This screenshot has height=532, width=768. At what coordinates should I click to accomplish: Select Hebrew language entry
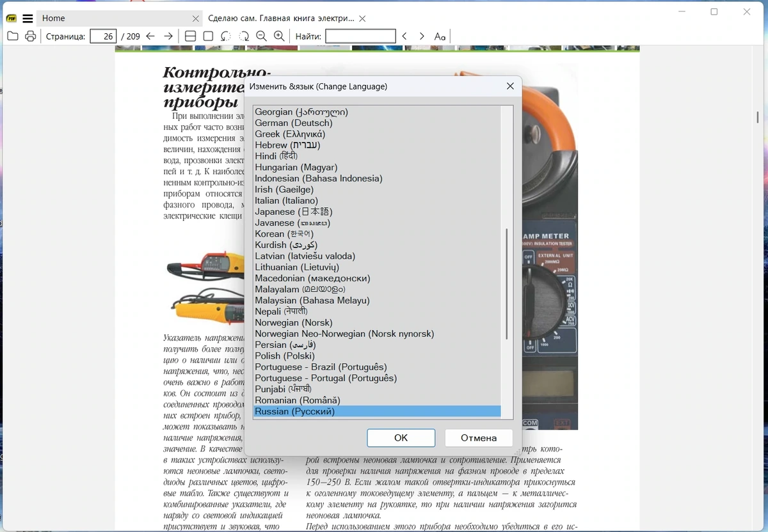[x=377, y=145]
